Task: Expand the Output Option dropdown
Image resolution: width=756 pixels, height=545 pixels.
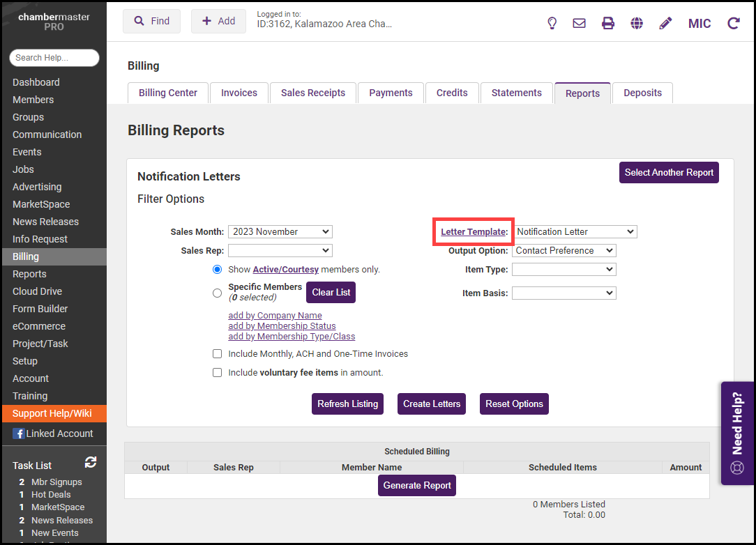Action: click(564, 251)
